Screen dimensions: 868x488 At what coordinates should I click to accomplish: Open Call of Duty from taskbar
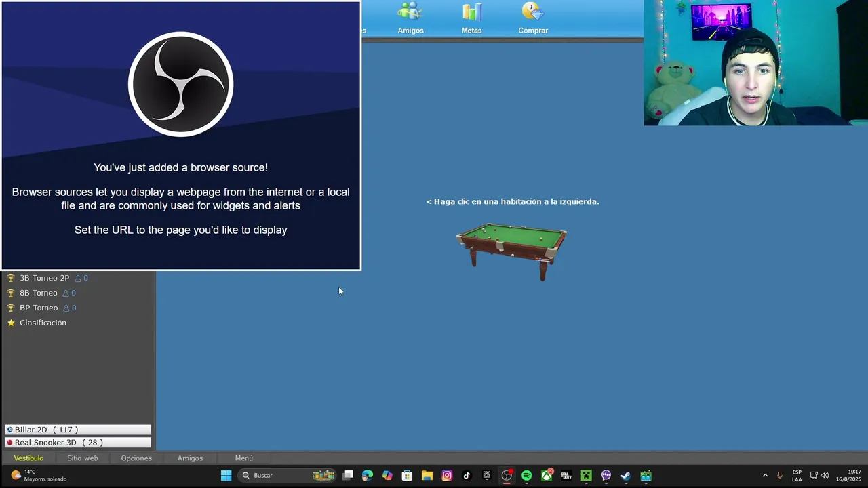pos(566,476)
